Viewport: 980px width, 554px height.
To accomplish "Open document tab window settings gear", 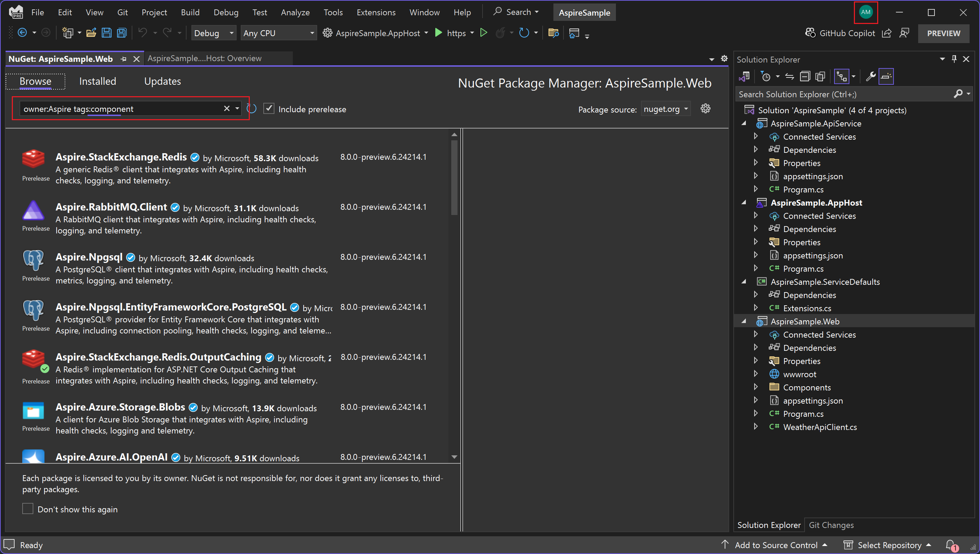I will coord(724,59).
